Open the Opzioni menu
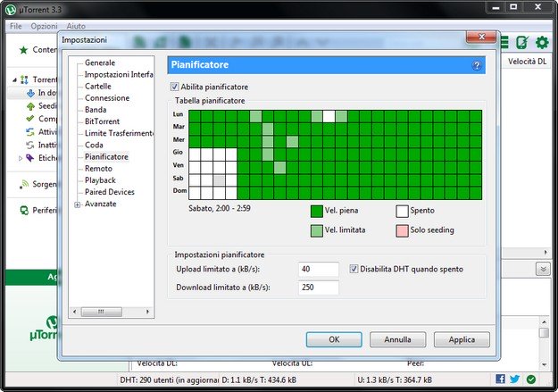The width and height of the screenshot is (558, 392). point(44,26)
